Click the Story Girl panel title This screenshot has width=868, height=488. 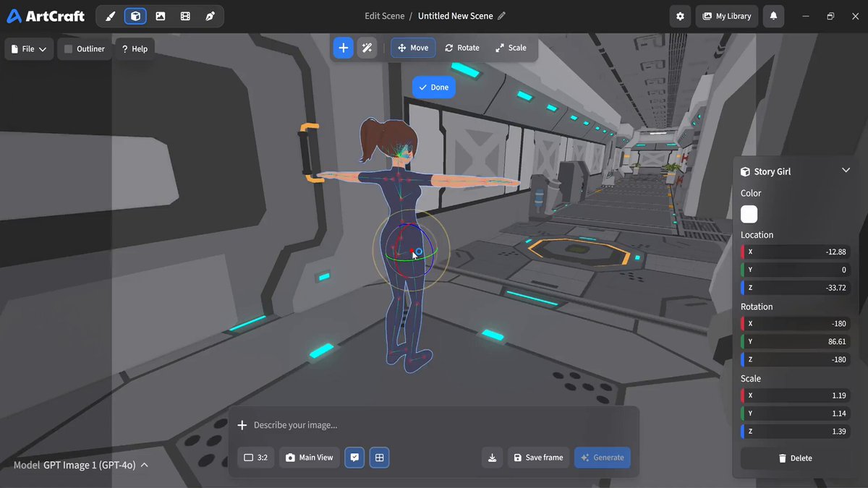(773, 171)
